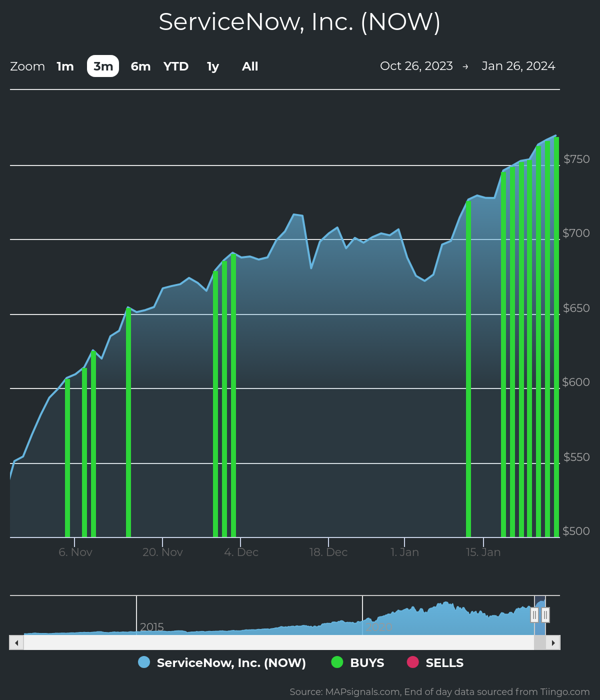This screenshot has width=600, height=700.
Task: Grab the left navigator range handle
Action: click(x=534, y=615)
